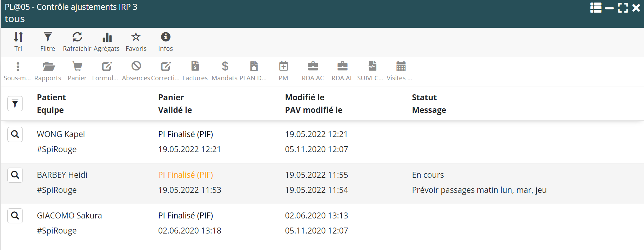Show Infos panel
The width and height of the screenshot is (644, 250).
coord(166,42)
